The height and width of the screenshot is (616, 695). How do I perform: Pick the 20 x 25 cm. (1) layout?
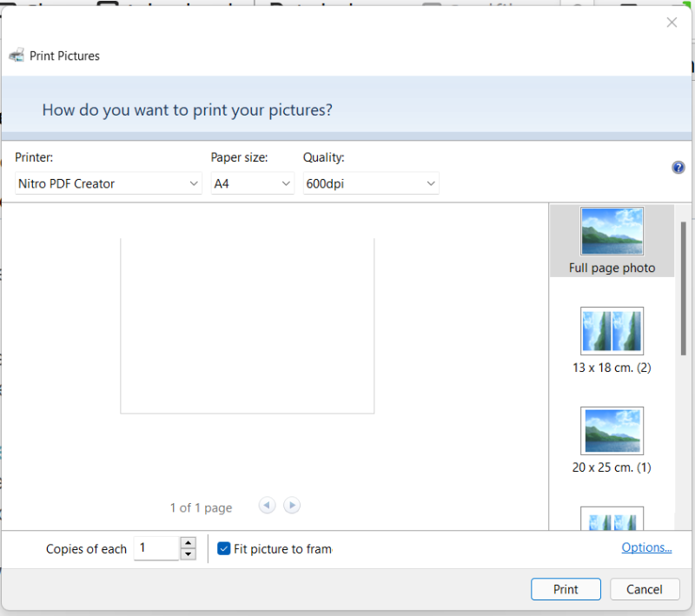point(612,440)
